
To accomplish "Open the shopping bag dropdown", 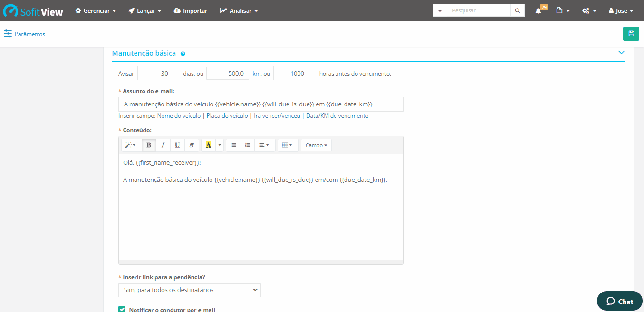I will pyautogui.click(x=563, y=10).
